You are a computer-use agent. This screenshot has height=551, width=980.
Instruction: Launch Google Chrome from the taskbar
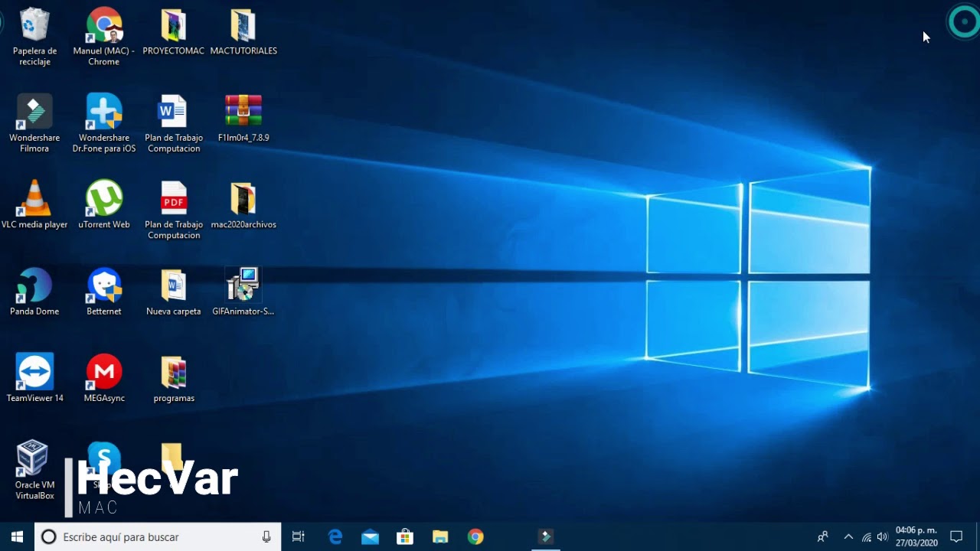coord(475,537)
